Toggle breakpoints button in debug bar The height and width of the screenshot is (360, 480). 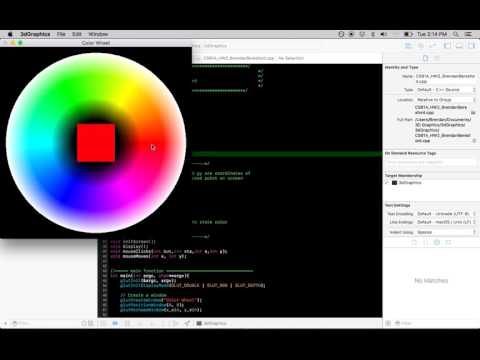pos(115,323)
